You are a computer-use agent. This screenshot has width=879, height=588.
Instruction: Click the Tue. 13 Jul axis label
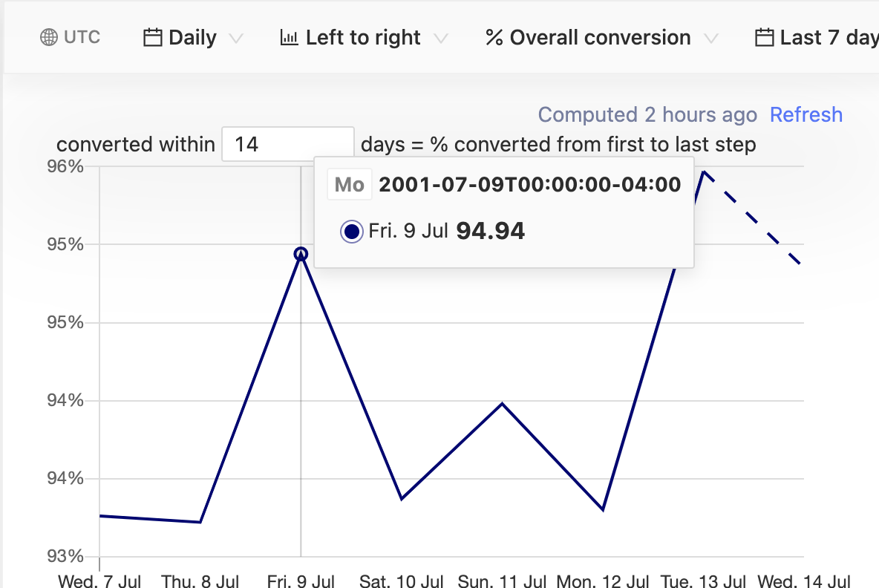click(703, 581)
